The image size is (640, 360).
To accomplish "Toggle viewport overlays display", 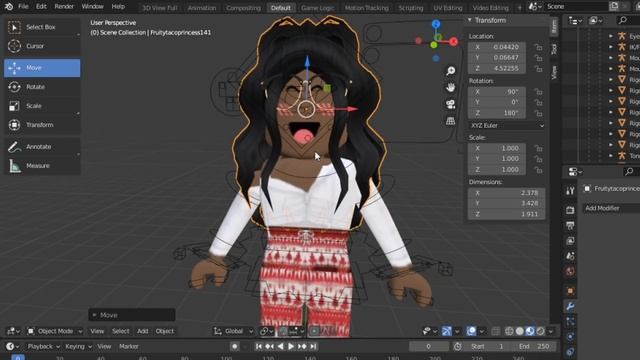I will [471, 331].
